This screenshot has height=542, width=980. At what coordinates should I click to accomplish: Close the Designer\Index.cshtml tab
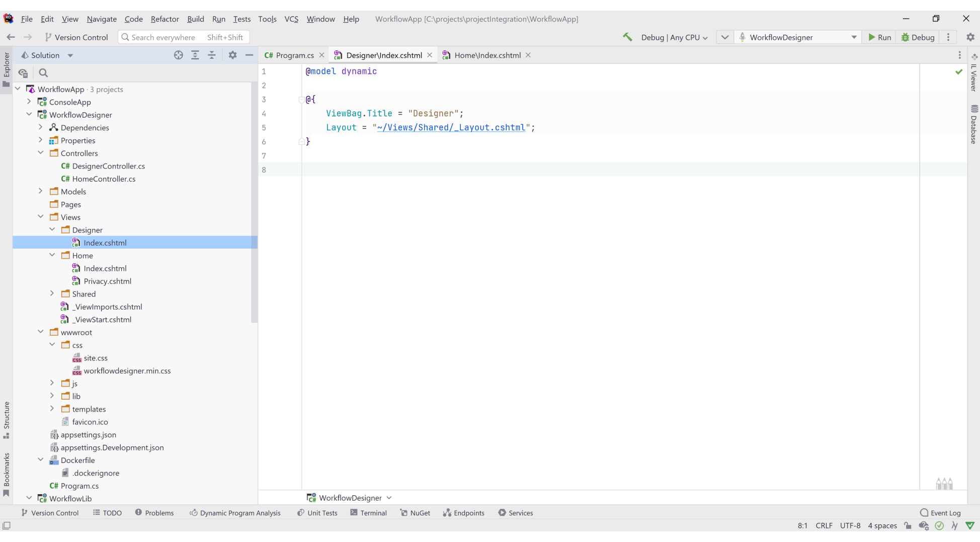pos(430,55)
